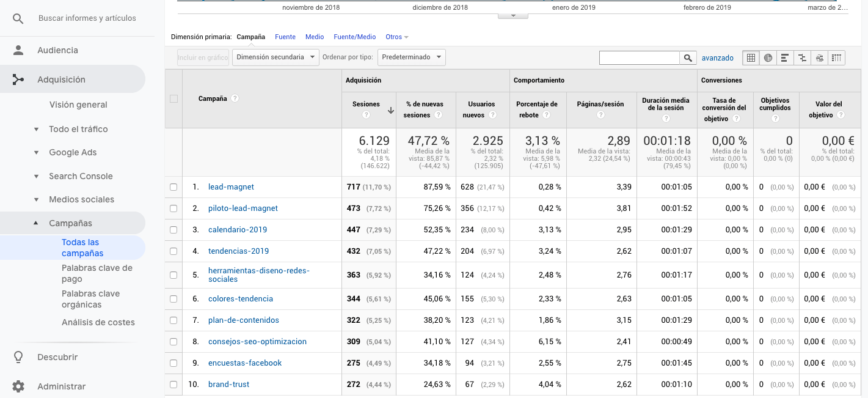This screenshot has width=868, height=398.
Task: Switch to pivot table view icon
Action: (836, 58)
